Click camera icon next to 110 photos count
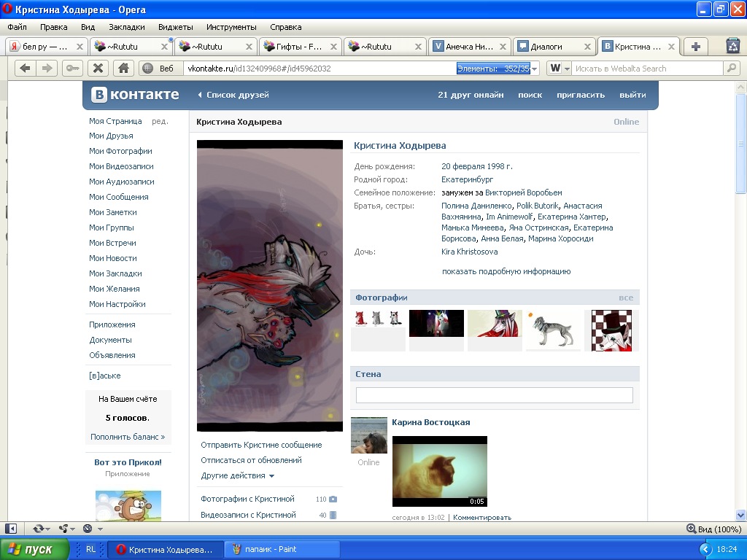Viewport: 747px width, 560px height. coord(333,499)
